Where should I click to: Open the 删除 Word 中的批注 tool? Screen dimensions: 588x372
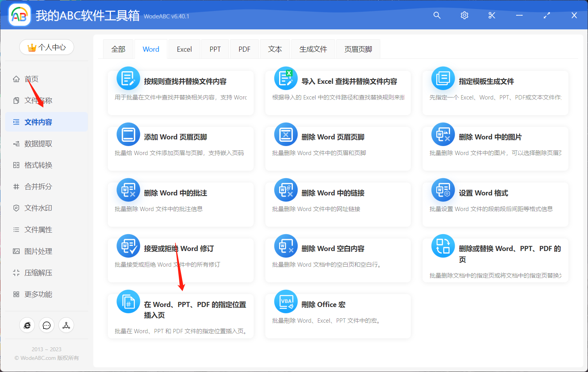pyautogui.click(x=180, y=204)
